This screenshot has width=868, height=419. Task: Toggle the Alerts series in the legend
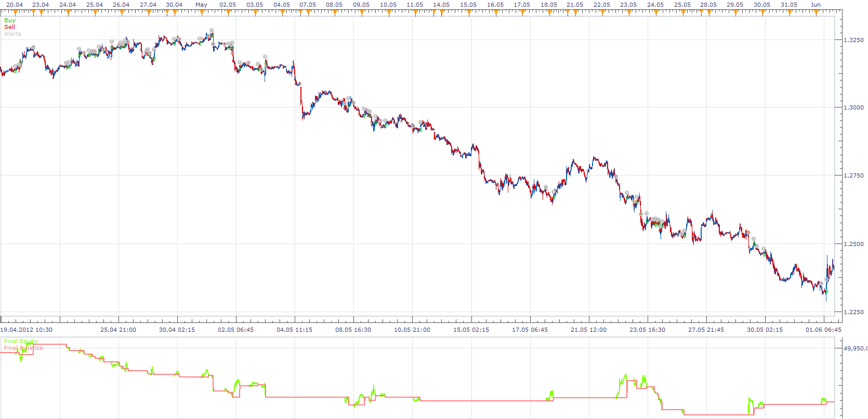pyautogui.click(x=13, y=34)
